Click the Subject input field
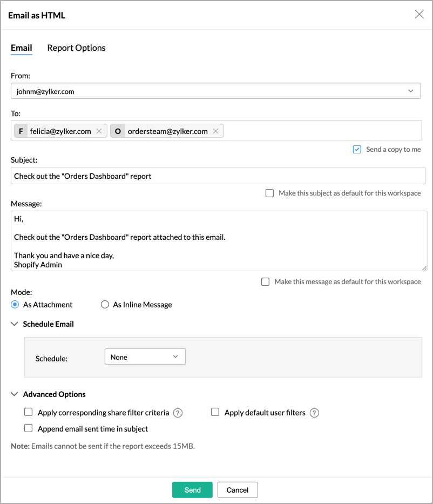The width and height of the screenshot is (433, 504). click(216, 175)
